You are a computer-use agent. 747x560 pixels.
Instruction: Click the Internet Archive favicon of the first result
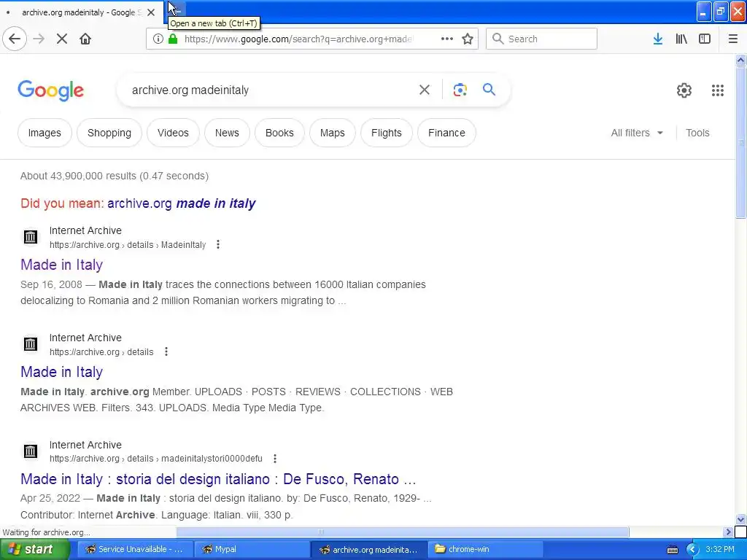tap(31, 237)
